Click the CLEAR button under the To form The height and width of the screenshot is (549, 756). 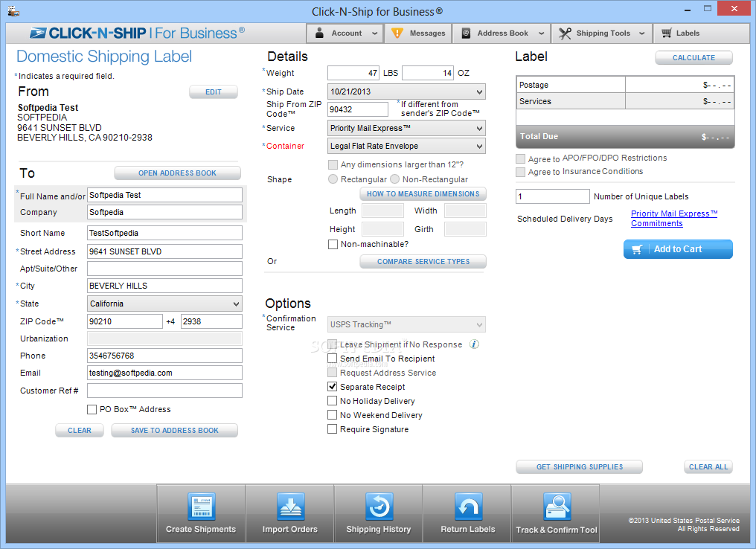(x=80, y=431)
